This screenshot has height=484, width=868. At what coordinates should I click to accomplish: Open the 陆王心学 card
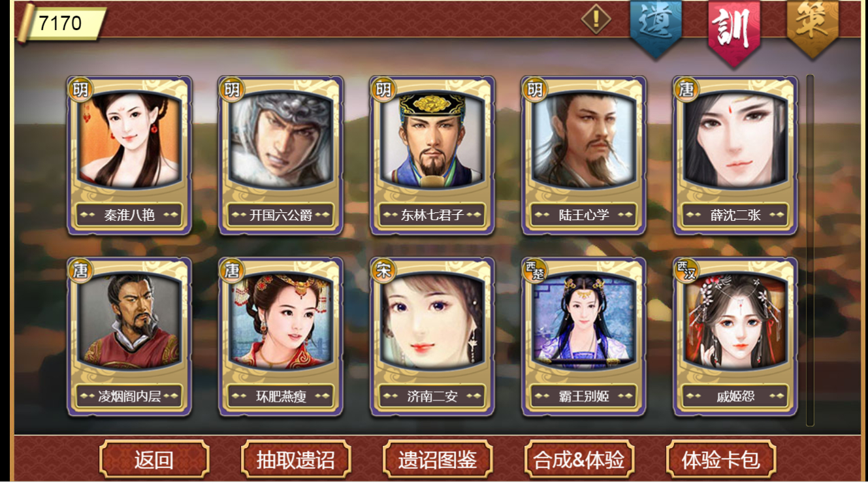click(584, 155)
